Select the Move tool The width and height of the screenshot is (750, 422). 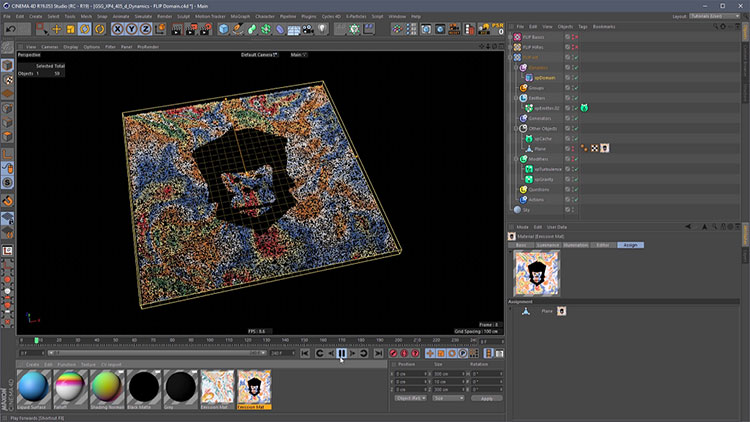coord(56,29)
